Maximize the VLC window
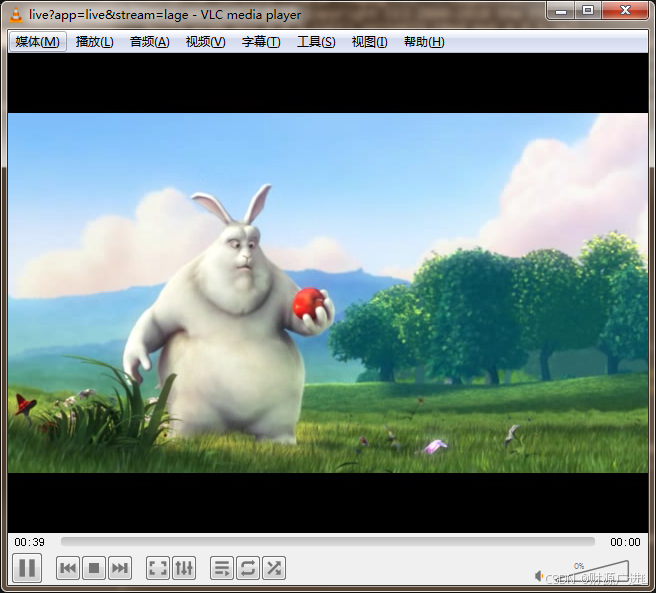Screen dimensions: 656x593 pyautogui.click(x=588, y=10)
